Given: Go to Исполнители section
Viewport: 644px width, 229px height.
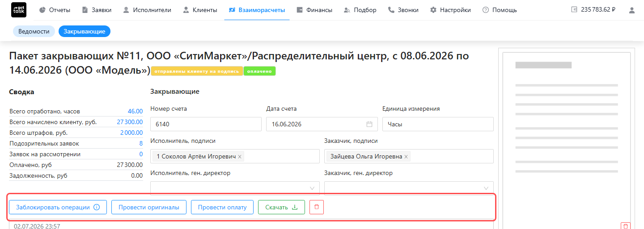Looking at the screenshot, I should pyautogui.click(x=147, y=10).
